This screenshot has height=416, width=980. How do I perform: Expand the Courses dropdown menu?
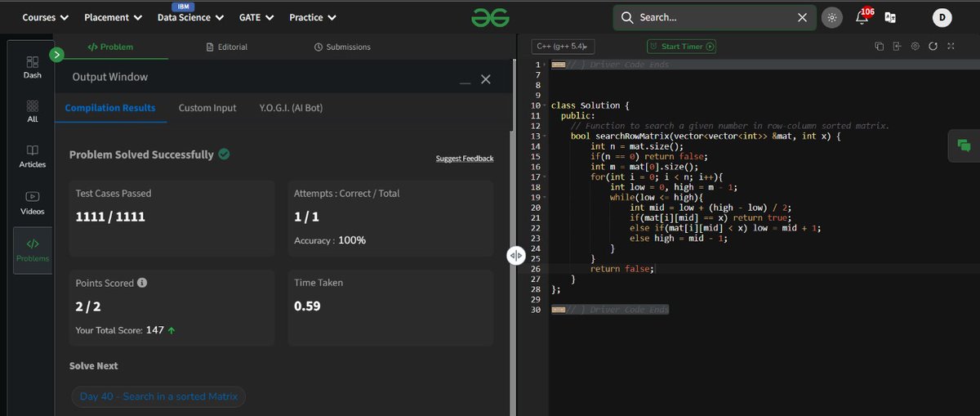(46, 17)
